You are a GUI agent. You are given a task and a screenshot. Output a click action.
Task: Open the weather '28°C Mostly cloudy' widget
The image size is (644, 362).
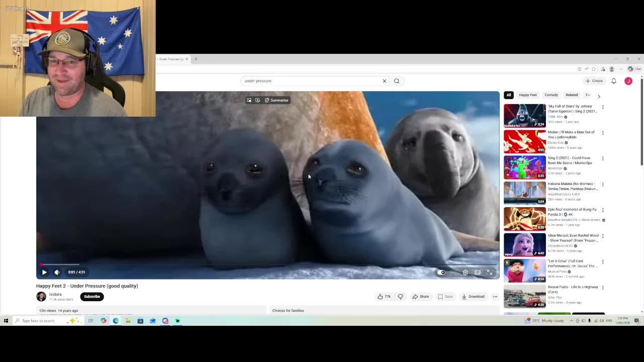click(544, 321)
